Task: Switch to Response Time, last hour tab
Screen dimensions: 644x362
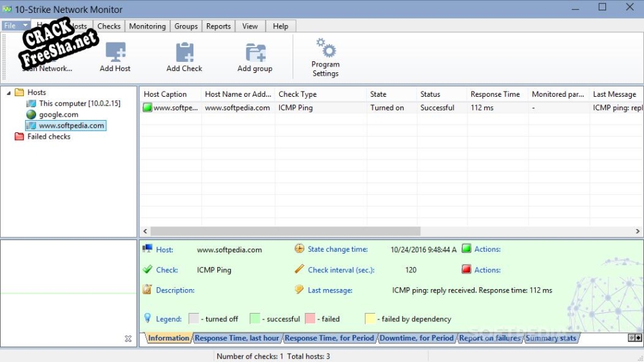Action: tap(237, 338)
